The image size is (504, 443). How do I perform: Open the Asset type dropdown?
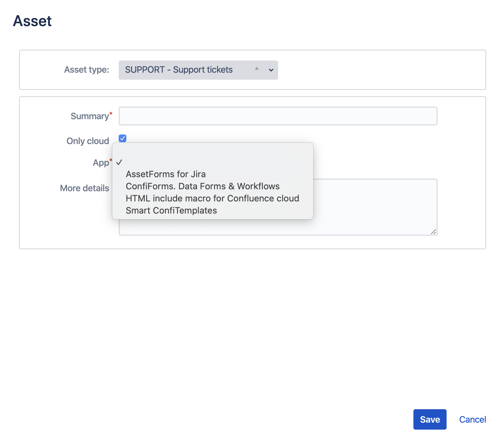[x=198, y=70]
